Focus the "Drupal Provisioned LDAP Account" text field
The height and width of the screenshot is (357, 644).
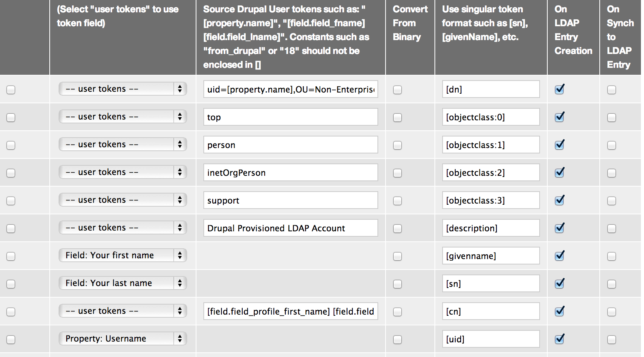coord(290,228)
